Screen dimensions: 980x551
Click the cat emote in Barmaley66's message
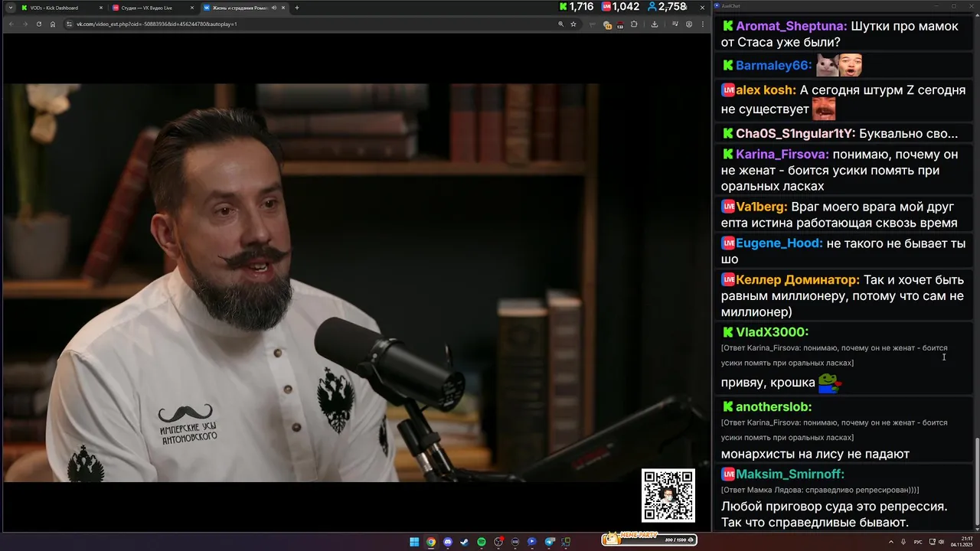(827, 66)
